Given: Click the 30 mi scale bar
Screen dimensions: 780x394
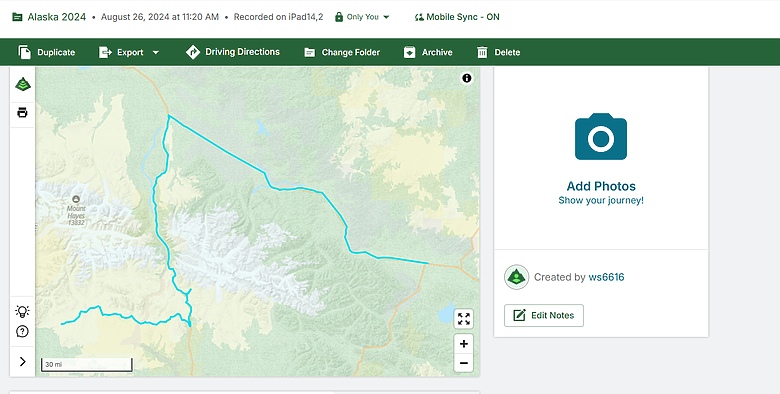Looking at the screenshot, I should pyautogui.click(x=87, y=365).
